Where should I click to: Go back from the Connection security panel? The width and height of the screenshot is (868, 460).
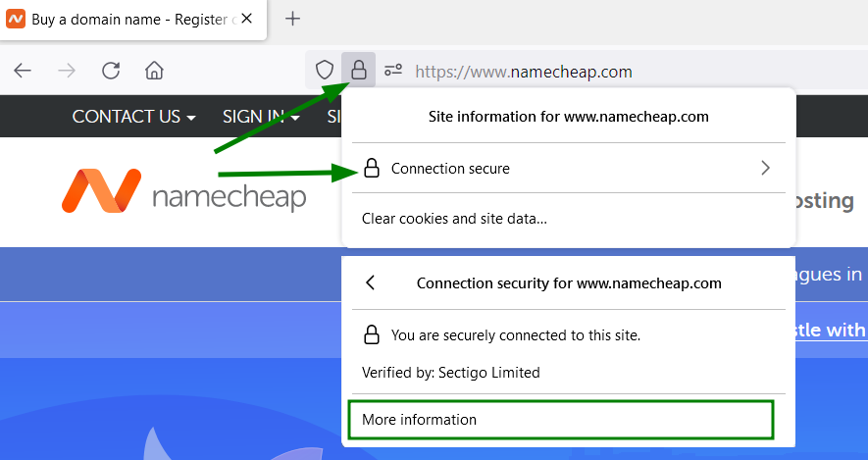(x=371, y=282)
